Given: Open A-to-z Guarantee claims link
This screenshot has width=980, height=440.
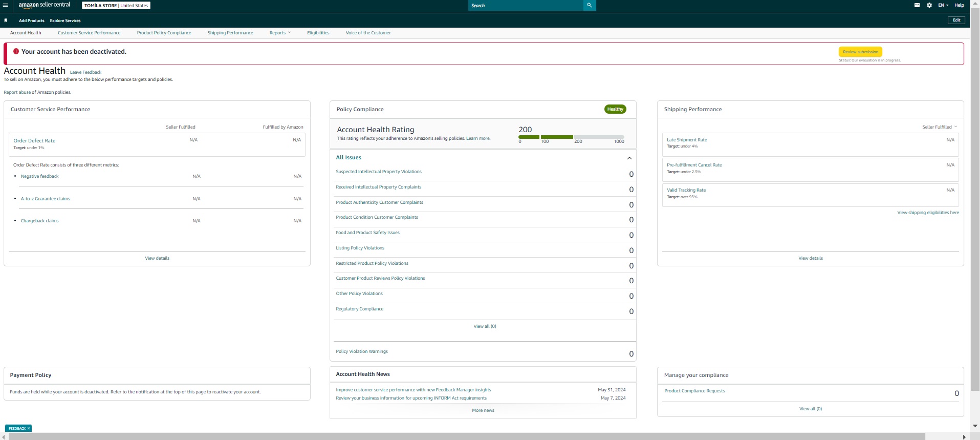Looking at the screenshot, I should [45, 199].
